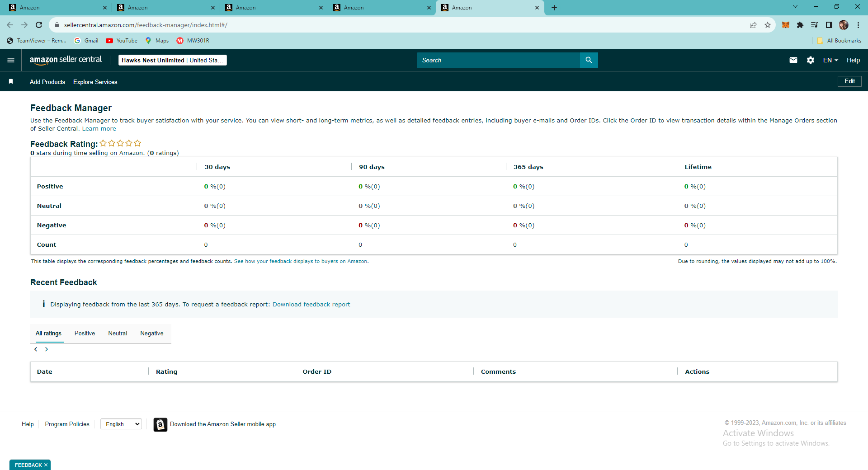Click the Learn more link
868x470 pixels.
[99, 129]
